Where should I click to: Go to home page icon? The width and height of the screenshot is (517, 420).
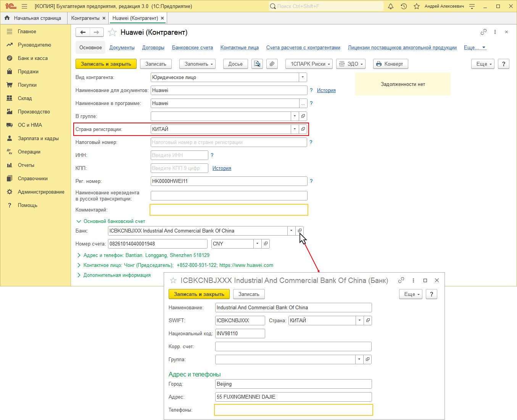point(7,18)
